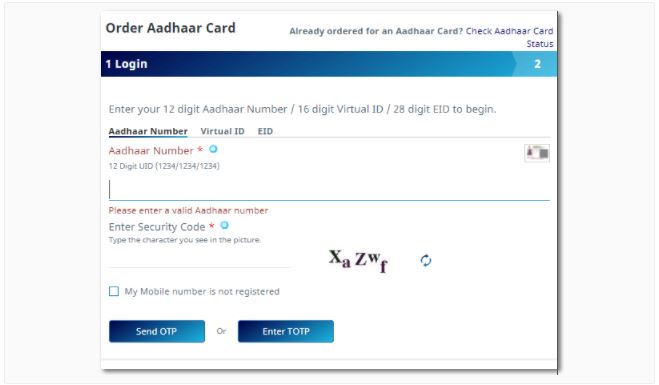
Task: Click the Please enter a valid Aadhaar number message
Action: (x=188, y=210)
